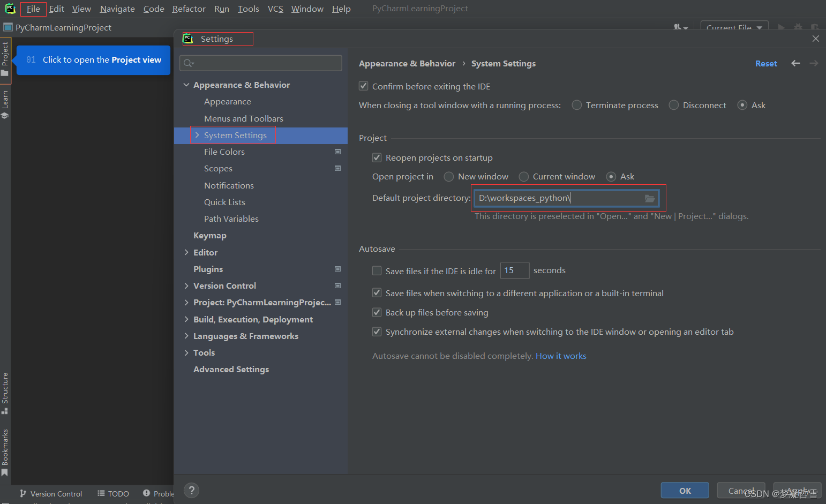The image size is (826, 504).
Task: Open the How it works link
Action: click(561, 356)
